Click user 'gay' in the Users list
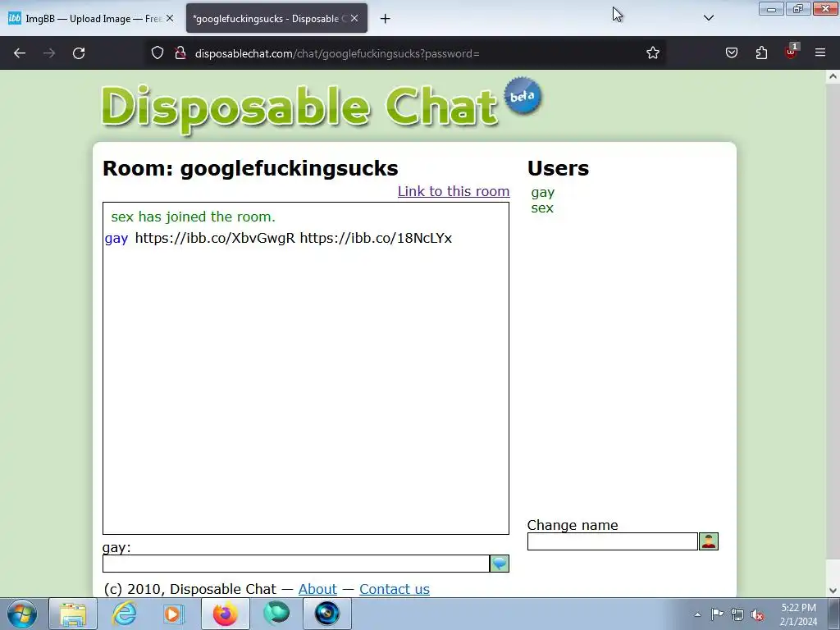This screenshot has height=630, width=840. [543, 193]
